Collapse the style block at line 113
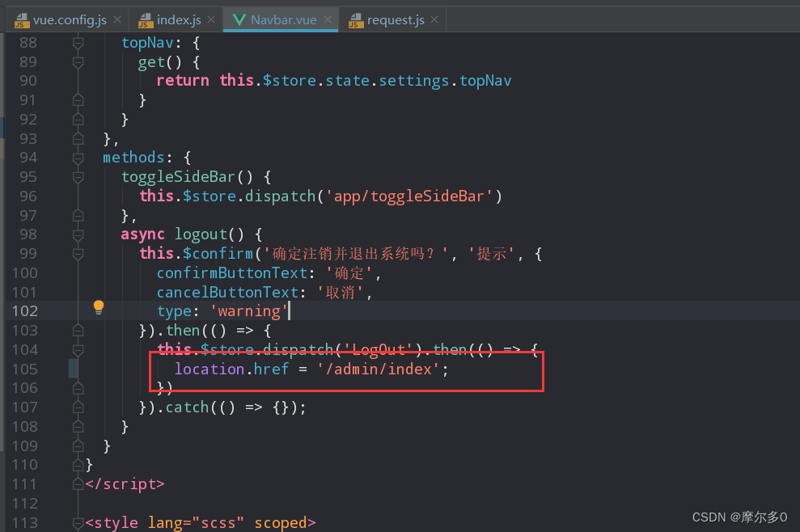Screen dimensions: 800x532 [78, 523]
